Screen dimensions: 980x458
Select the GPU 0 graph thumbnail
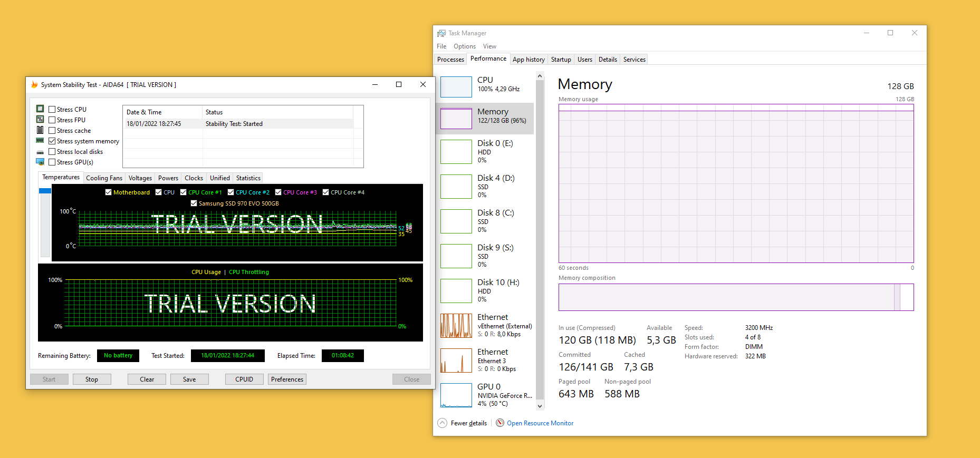(x=456, y=395)
